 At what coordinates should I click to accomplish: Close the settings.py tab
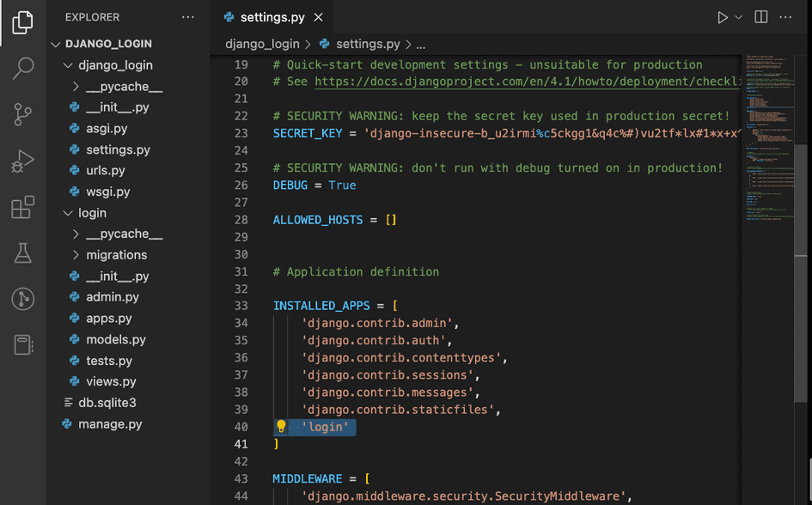(x=319, y=17)
